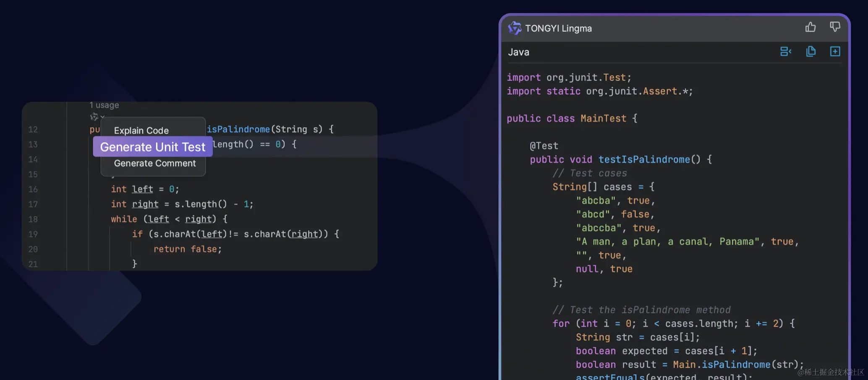The width and height of the screenshot is (868, 380).
Task: Click 'String str = cases[i];' line
Action: point(638,337)
